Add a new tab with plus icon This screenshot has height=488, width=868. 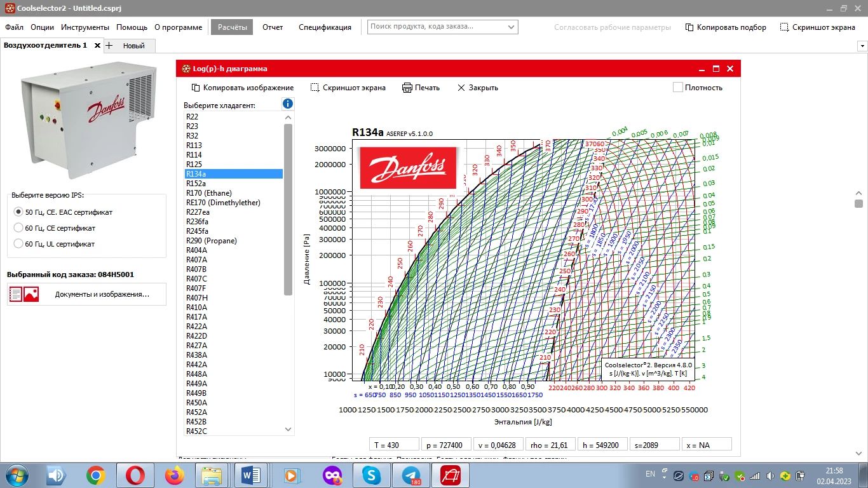[109, 46]
